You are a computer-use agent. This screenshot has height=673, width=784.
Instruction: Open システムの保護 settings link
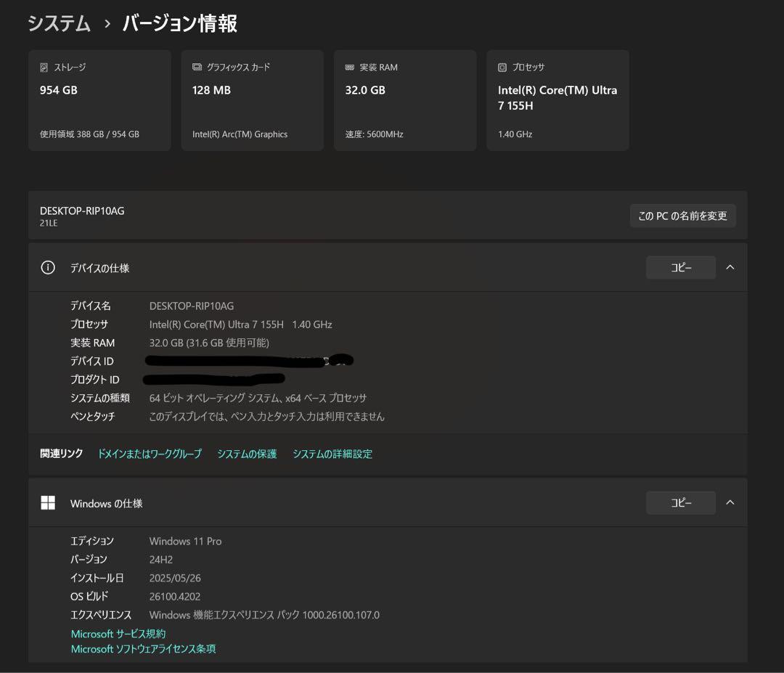247,453
